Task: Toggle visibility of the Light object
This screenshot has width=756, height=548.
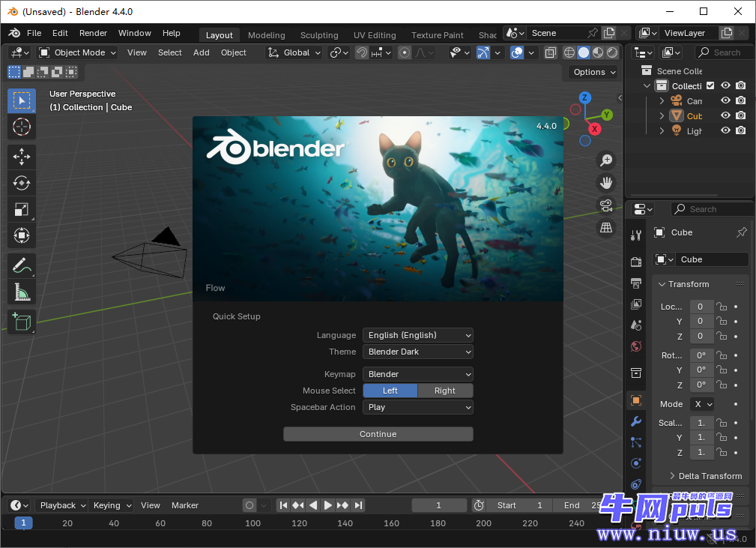Action: pos(725,130)
